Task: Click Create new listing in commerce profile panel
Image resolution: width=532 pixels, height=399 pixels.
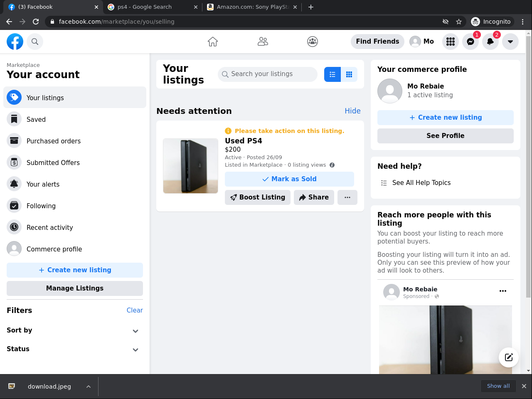Action: tap(446, 118)
